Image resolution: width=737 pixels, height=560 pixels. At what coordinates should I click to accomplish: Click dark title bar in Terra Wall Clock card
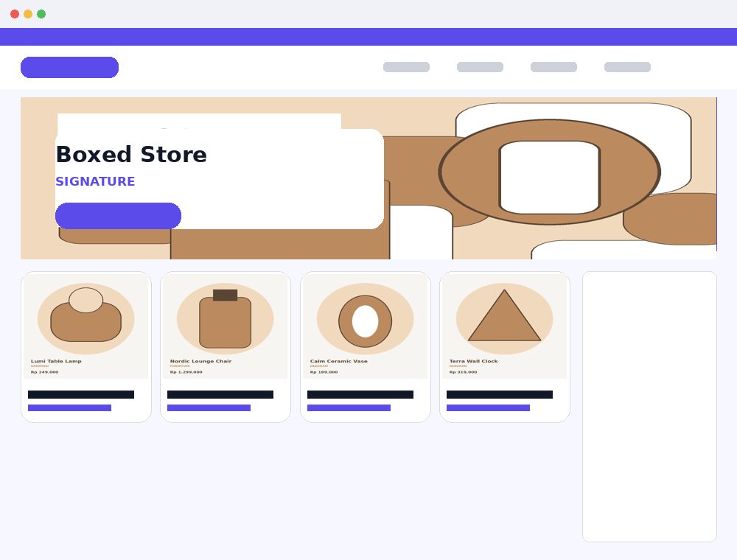(499, 395)
